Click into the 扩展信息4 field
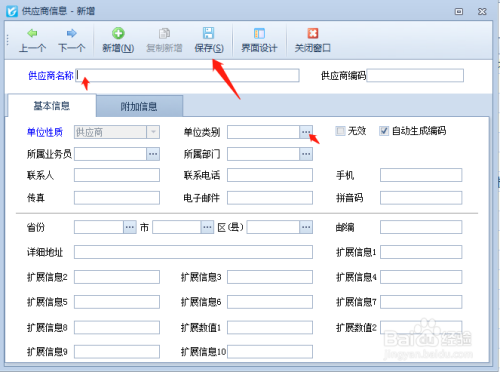500x372 pixels. tap(421, 277)
